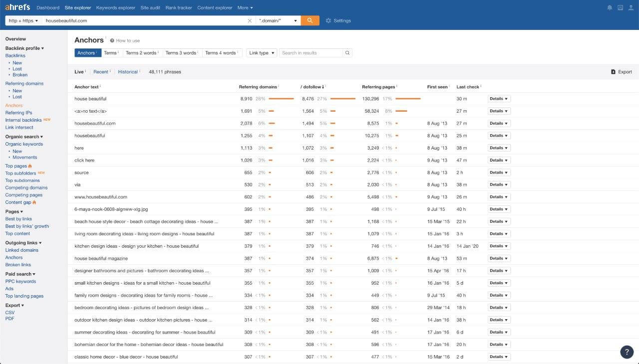Viewport: 639px width, 364px height.
Task: Open Organic keywords in sidebar
Action: 24,144
